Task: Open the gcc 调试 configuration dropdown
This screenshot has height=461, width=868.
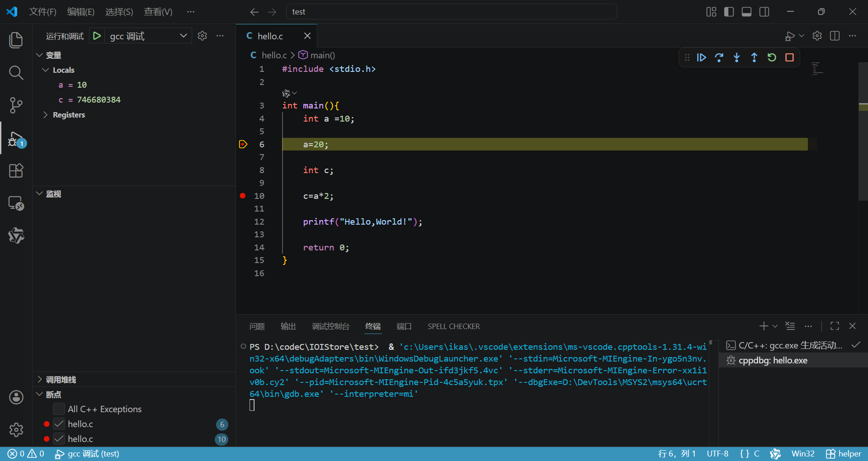Action: (149, 36)
